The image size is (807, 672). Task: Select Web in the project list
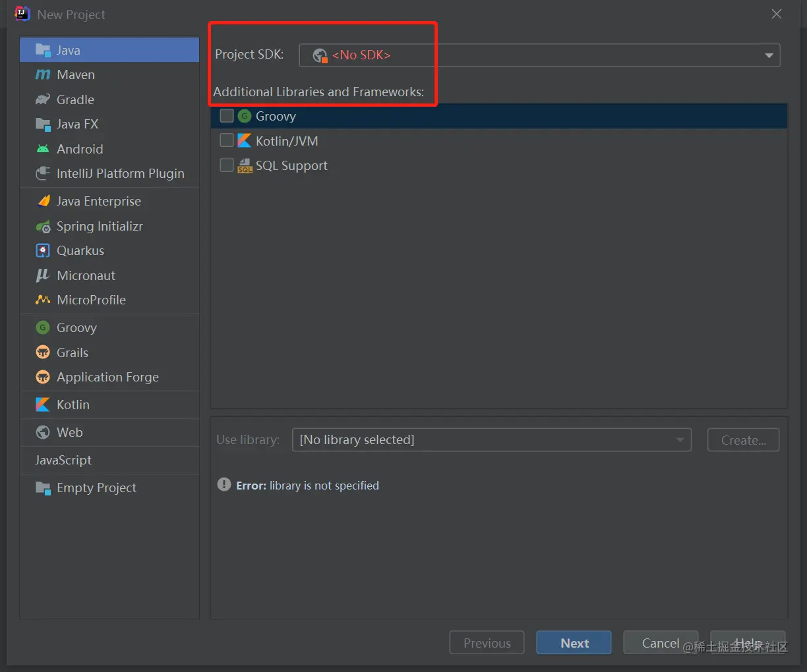click(109, 432)
